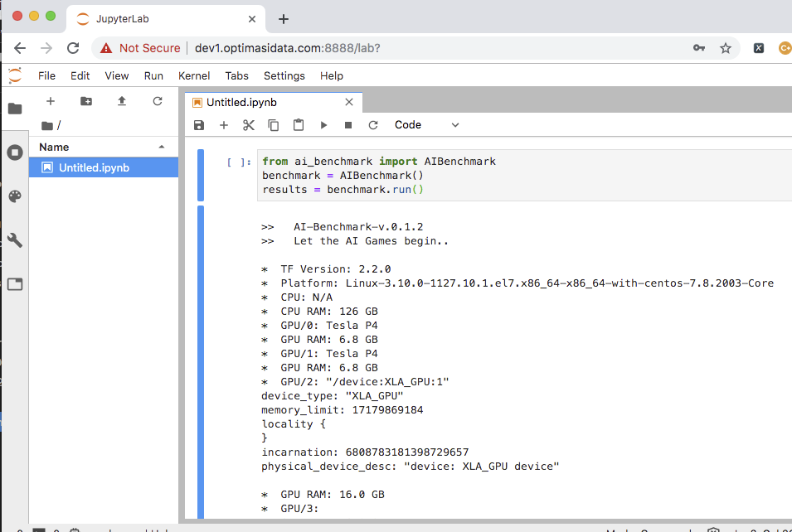Cut selected cell with scissors icon

click(x=248, y=125)
